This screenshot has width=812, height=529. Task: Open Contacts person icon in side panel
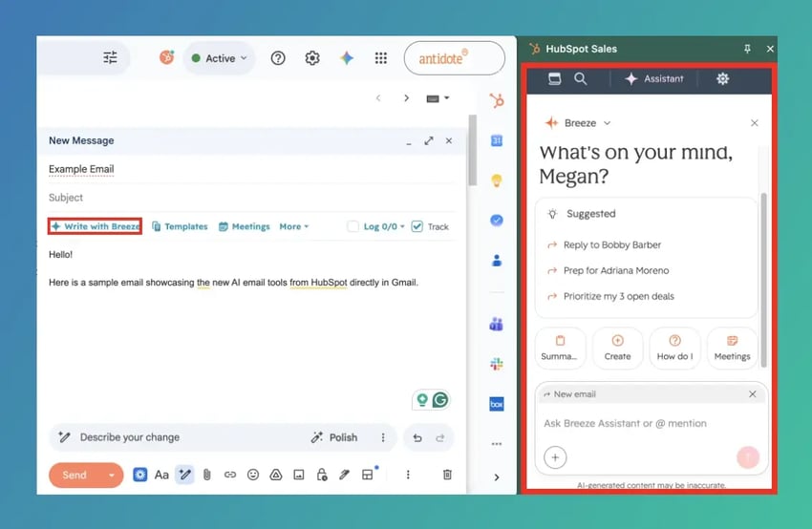[x=497, y=261]
